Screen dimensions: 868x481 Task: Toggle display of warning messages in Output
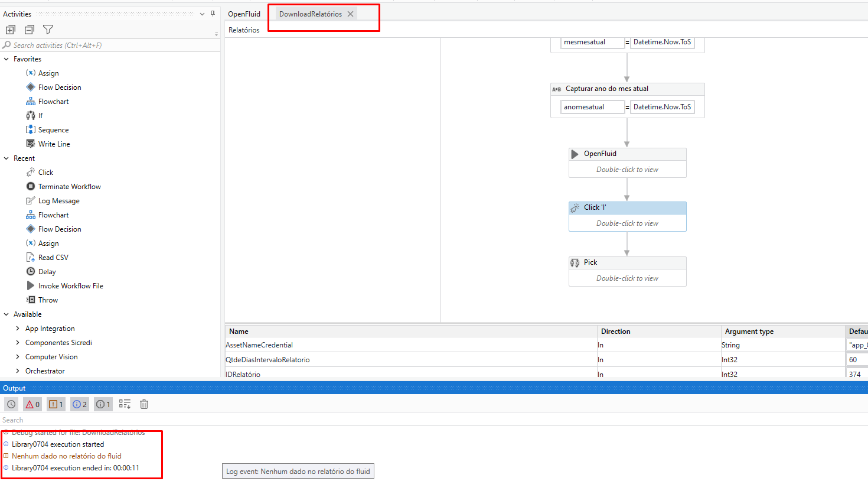tap(56, 404)
